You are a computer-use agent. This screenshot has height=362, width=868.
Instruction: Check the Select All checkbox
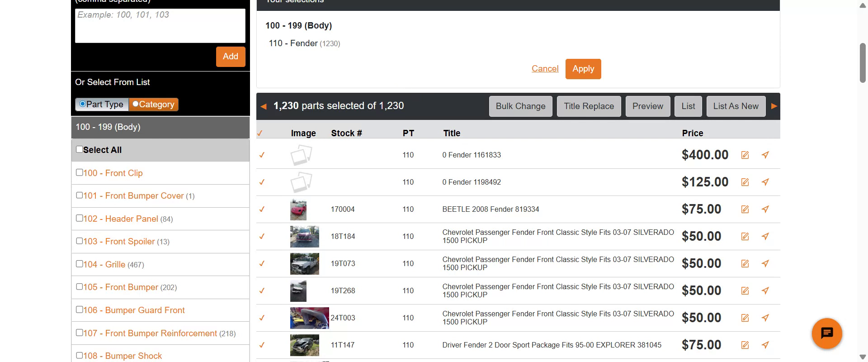point(80,149)
